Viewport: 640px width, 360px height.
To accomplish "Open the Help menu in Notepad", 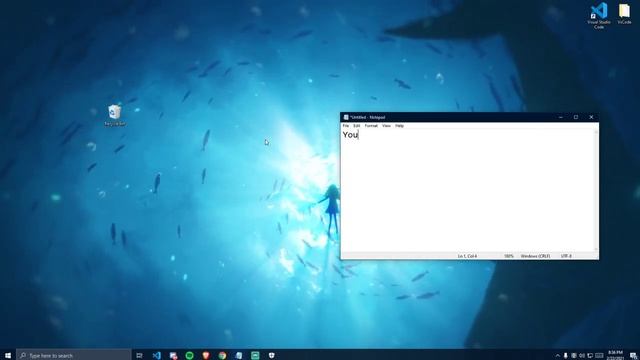I will [x=399, y=126].
